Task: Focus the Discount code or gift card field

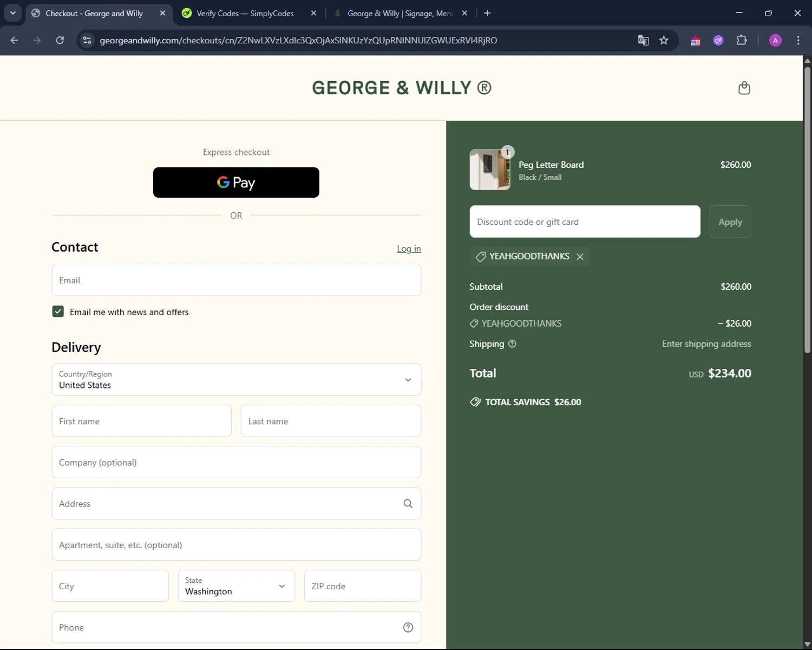Action: point(585,222)
